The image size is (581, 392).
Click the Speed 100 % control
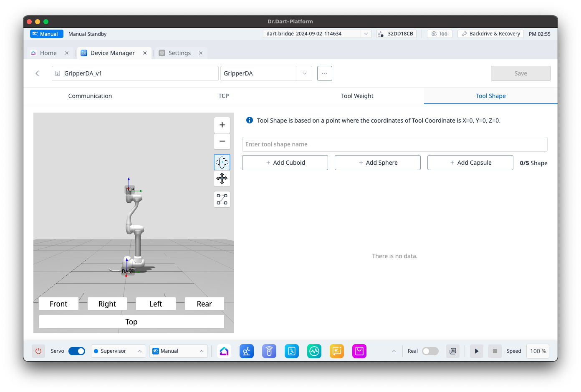pos(538,351)
